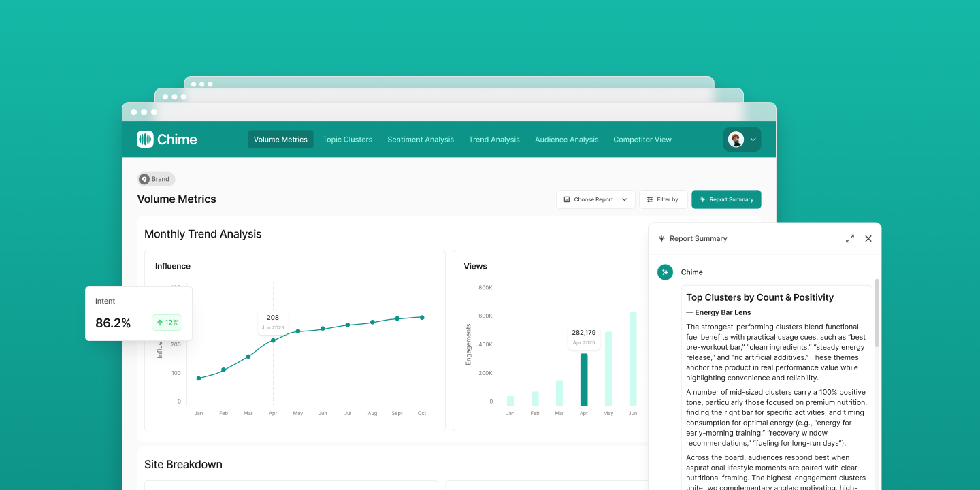
Task: Select the Topic Clusters navigation link
Action: click(x=347, y=139)
